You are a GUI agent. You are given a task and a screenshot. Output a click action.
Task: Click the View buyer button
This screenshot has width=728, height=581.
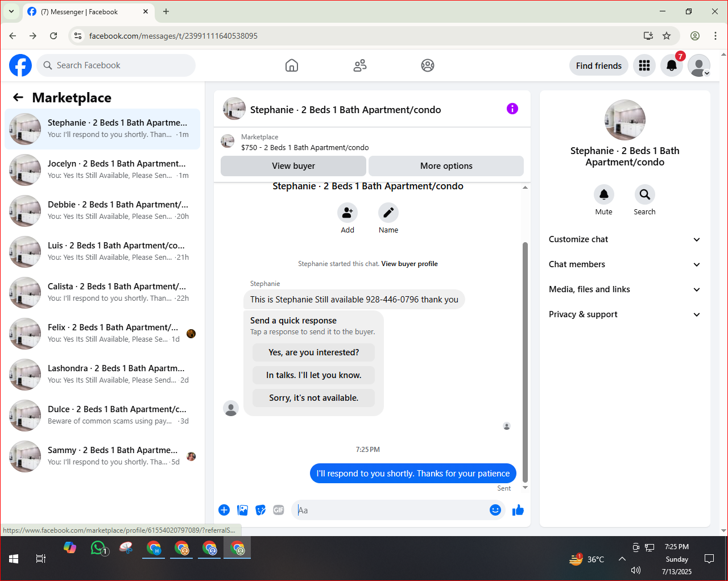coord(293,166)
